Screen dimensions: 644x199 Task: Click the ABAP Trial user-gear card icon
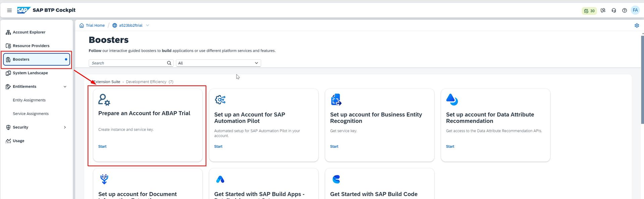104,100
